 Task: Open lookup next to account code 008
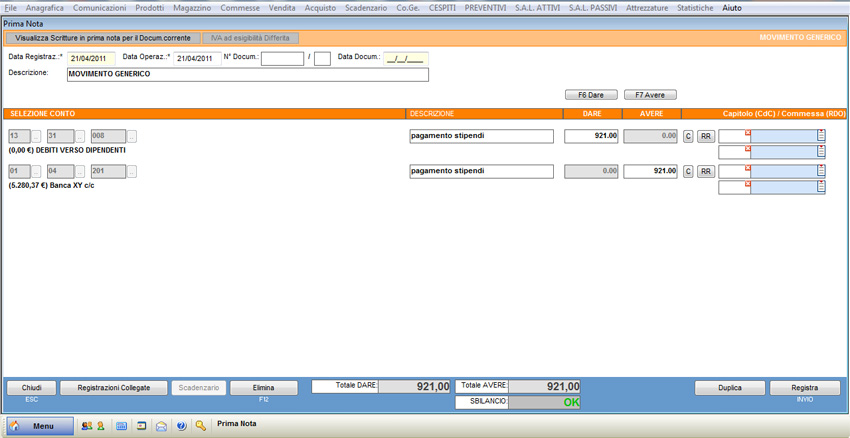(132, 136)
